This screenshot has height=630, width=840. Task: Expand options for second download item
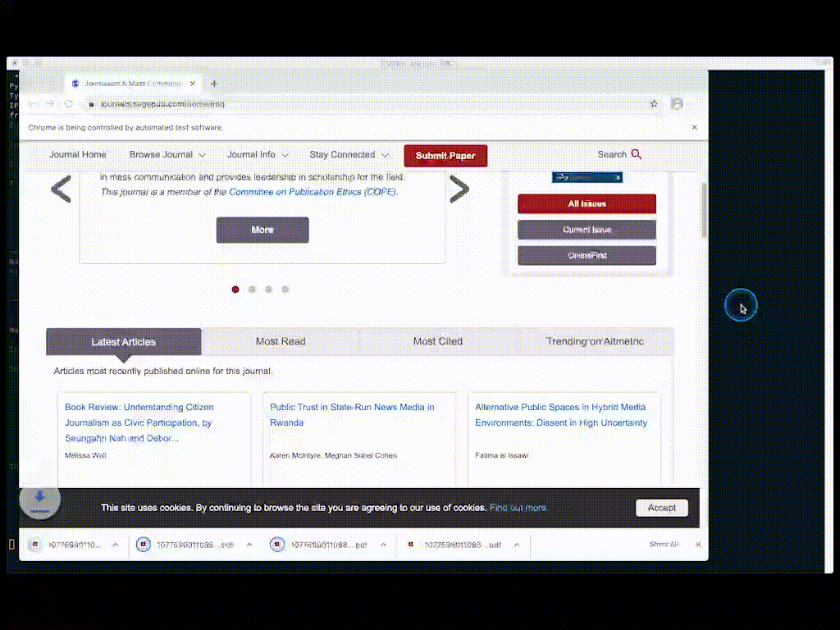coord(249,545)
